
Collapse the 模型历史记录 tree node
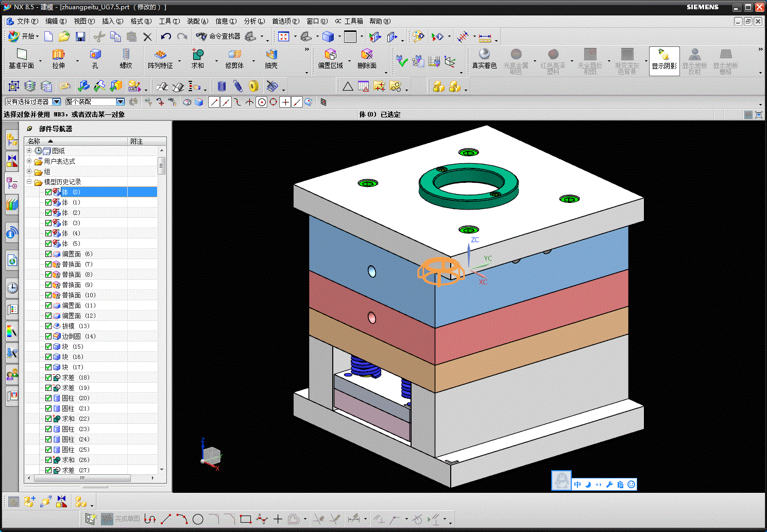(x=29, y=182)
